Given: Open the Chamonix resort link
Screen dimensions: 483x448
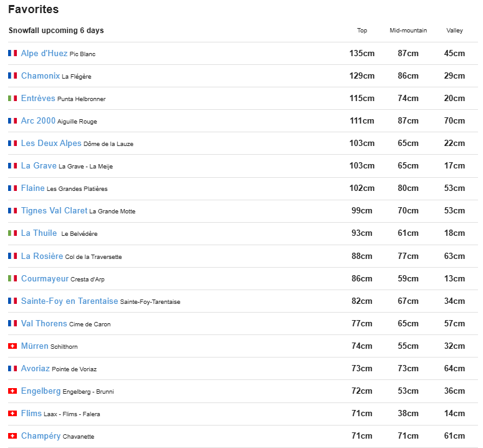Looking at the screenshot, I should click(x=41, y=76).
